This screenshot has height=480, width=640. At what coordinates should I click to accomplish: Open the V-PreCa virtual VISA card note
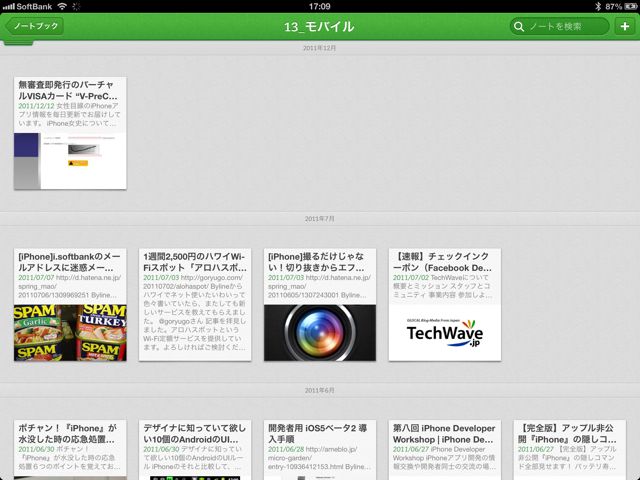(70, 133)
